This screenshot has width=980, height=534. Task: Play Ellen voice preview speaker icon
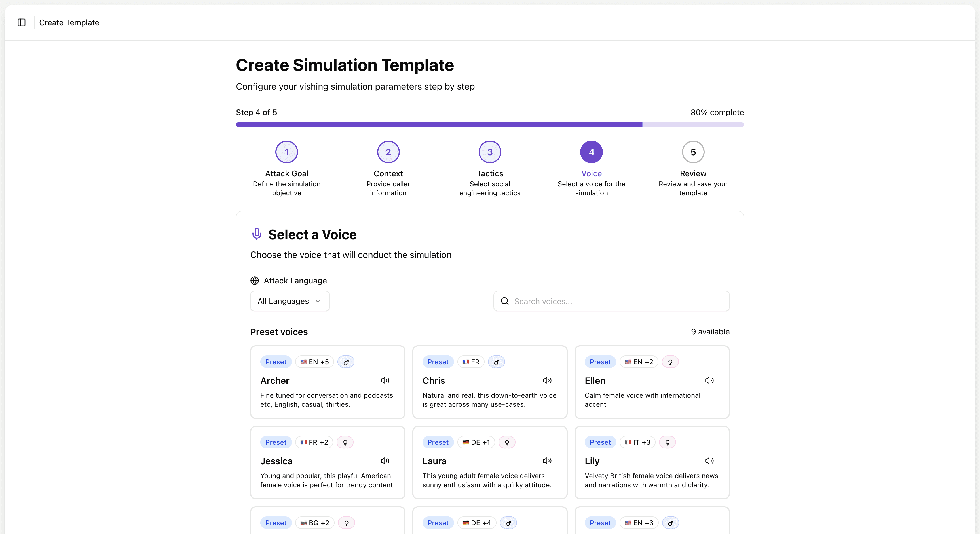coord(709,380)
